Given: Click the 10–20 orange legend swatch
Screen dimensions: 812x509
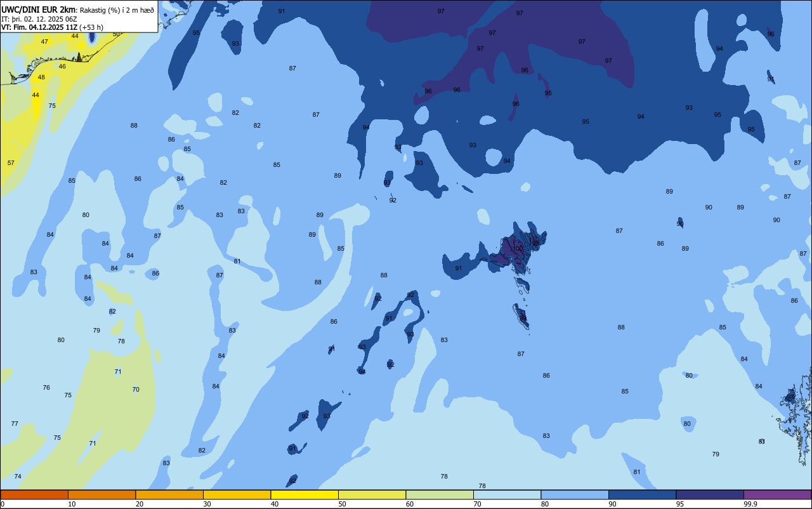Looking at the screenshot, I should (x=102, y=494).
